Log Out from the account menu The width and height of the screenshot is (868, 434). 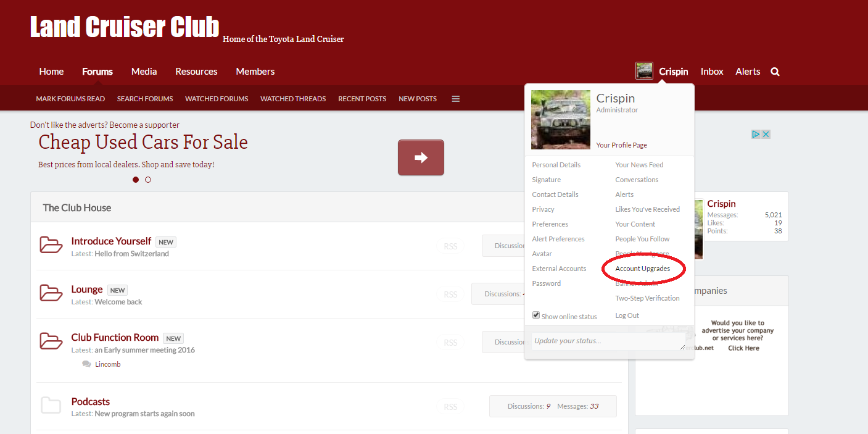coord(627,315)
